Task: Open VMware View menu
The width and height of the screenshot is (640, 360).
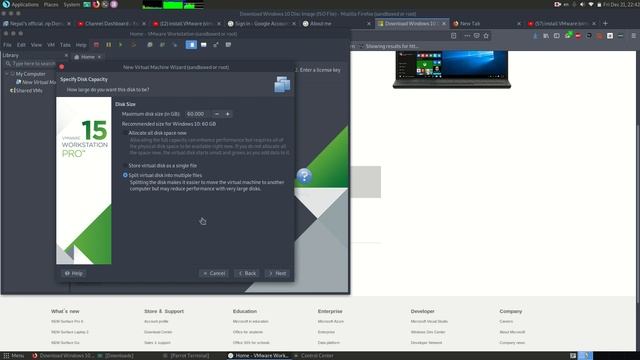Action: click(36, 45)
